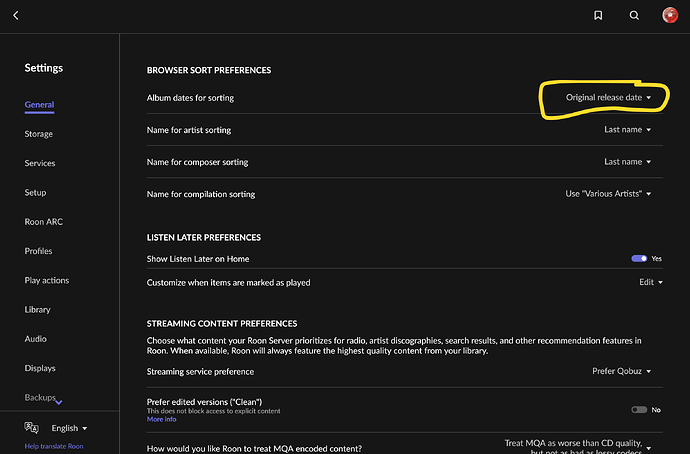Toggle Show Listen Later on Home
Image resolution: width=690 pixels, height=454 pixels.
[x=639, y=258]
